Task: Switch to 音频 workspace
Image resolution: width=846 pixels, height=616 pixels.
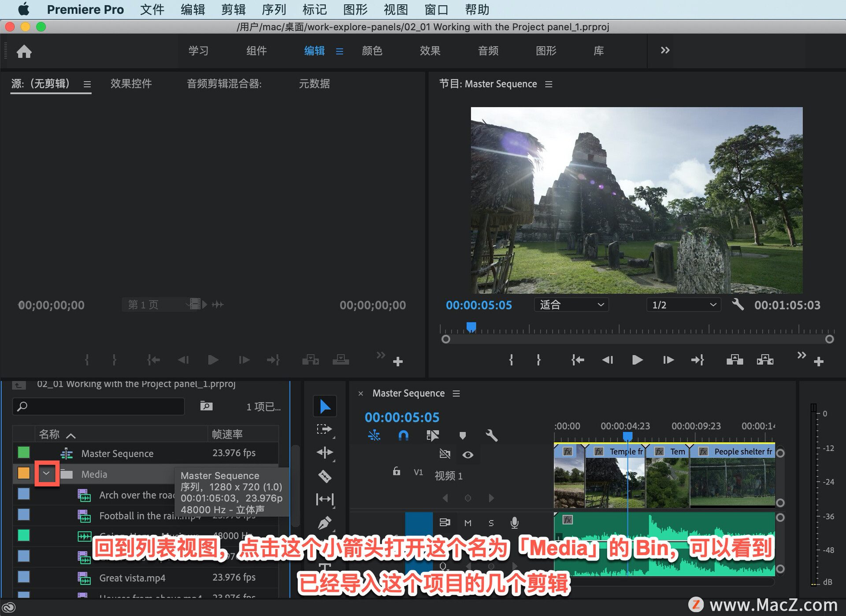Action: click(488, 51)
